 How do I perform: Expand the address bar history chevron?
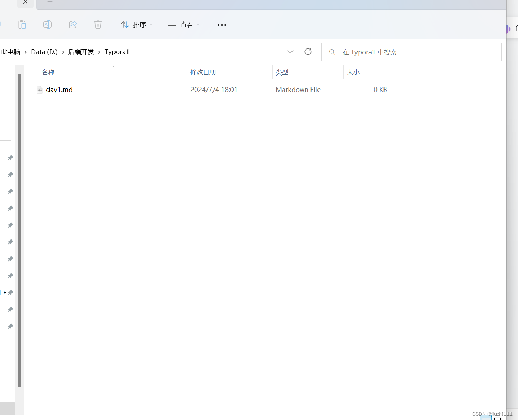[x=290, y=52]
